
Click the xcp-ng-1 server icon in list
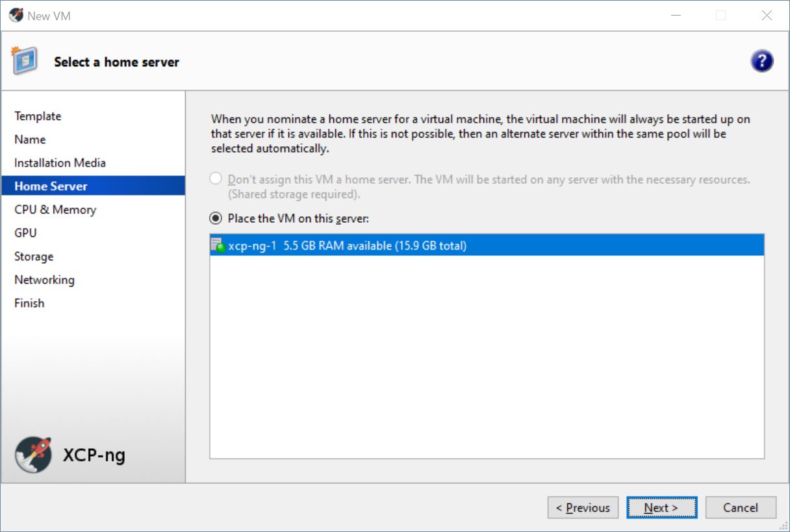(x=218, y=246)
